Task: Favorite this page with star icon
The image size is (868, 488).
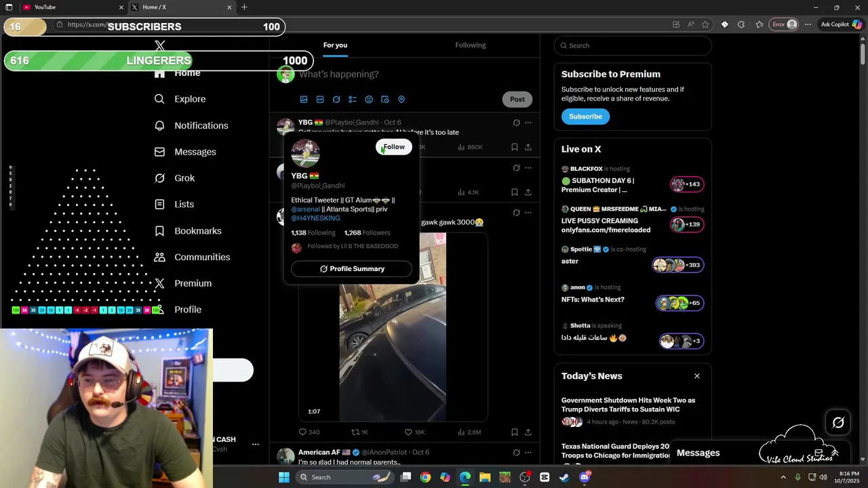Action: pyautogui.click(x=706, y=24)
